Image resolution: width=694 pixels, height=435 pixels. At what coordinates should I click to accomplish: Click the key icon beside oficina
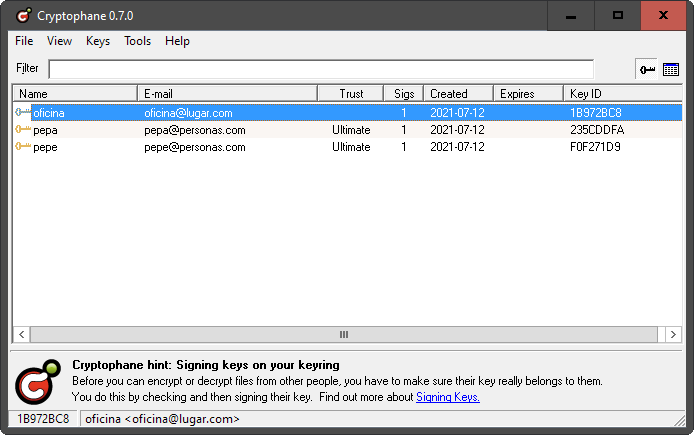click(x=23, y=112)
